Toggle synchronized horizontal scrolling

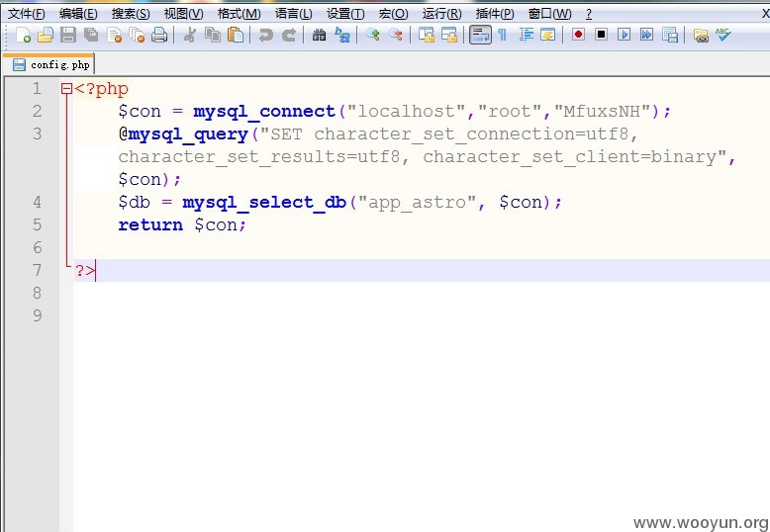449,35
